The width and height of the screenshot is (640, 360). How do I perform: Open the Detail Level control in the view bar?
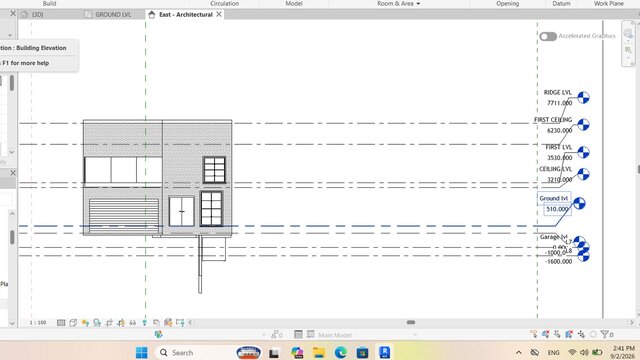61,322
